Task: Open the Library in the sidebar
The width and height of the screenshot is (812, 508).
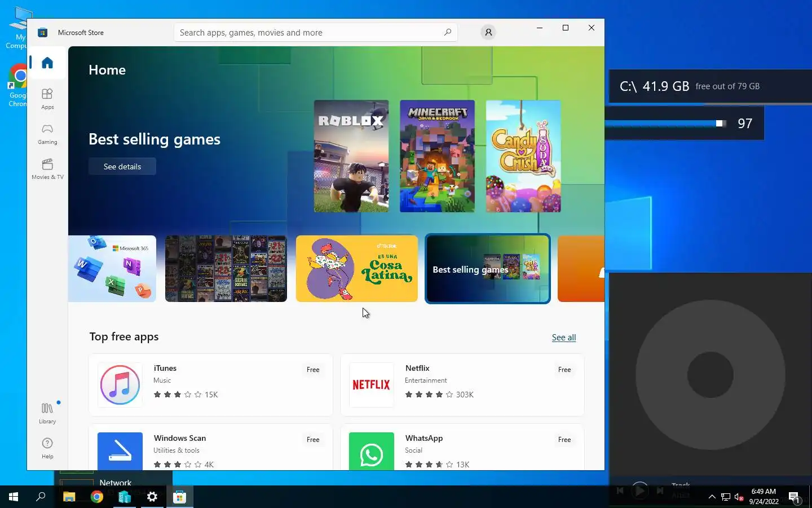Action: [47, 413]
